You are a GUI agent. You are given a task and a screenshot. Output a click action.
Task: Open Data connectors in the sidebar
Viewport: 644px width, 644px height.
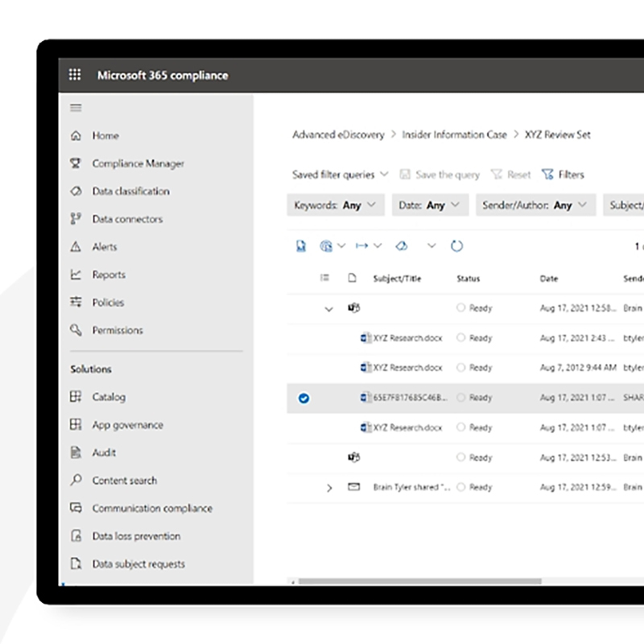(117, 219)
